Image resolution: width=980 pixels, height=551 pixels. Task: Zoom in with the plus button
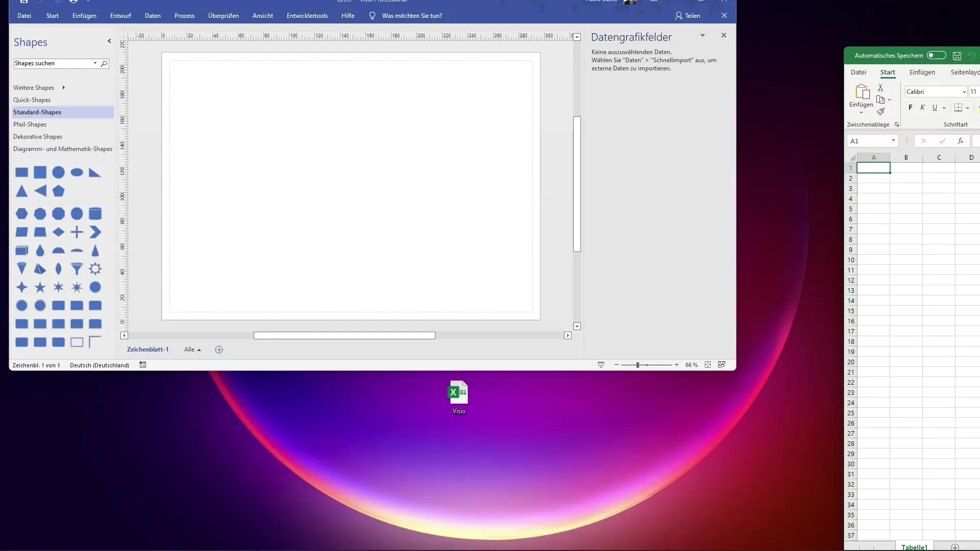coord(676,365)
